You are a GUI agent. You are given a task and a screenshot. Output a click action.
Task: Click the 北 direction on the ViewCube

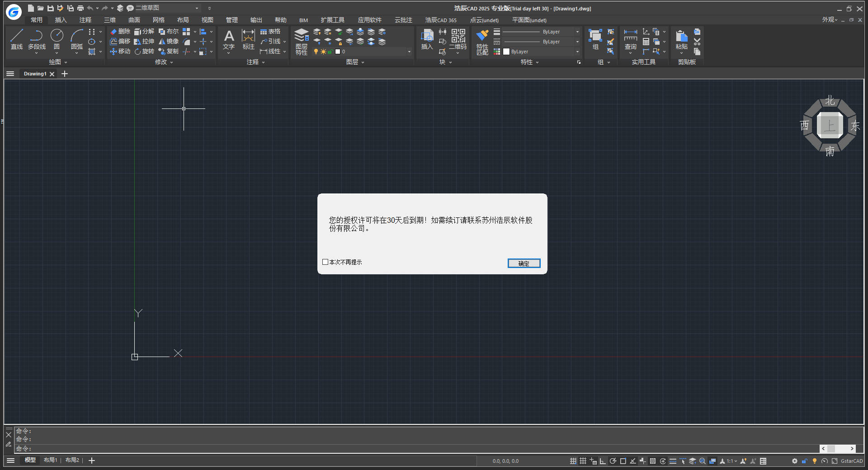click(x=830, y=100)
